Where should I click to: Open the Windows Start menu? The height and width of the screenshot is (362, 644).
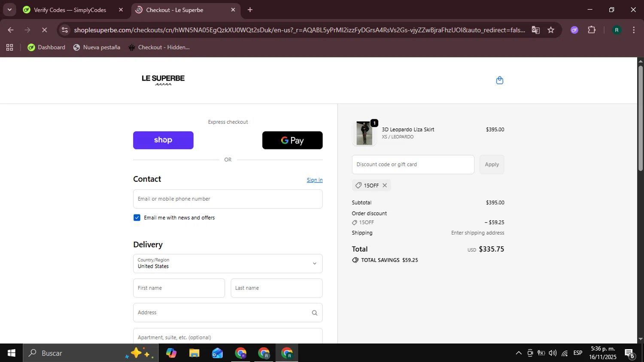[x=12, y=353]
